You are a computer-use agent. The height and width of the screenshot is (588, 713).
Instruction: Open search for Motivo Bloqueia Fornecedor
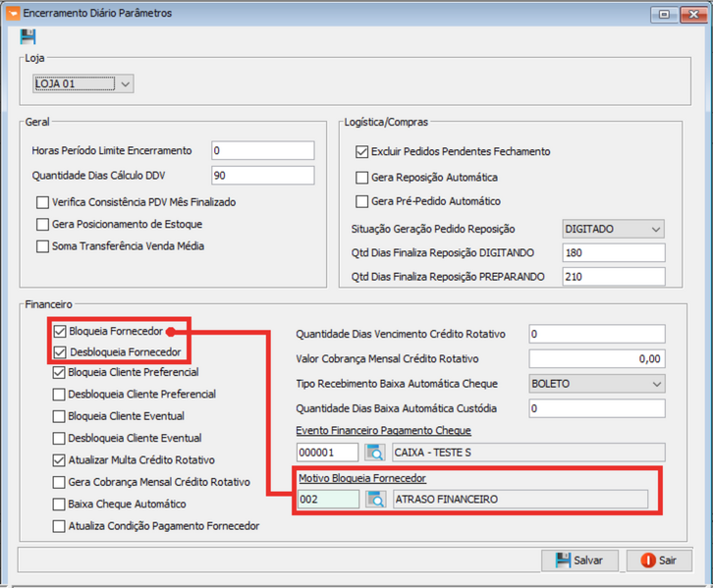click(375, 500)
